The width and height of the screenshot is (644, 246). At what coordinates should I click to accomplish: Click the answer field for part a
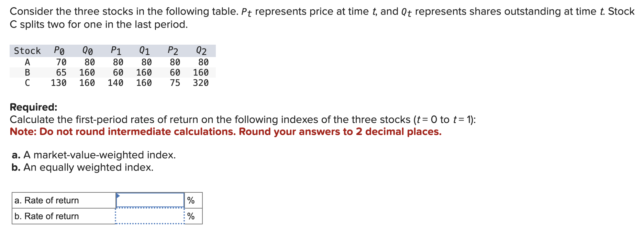coord(151,200)
